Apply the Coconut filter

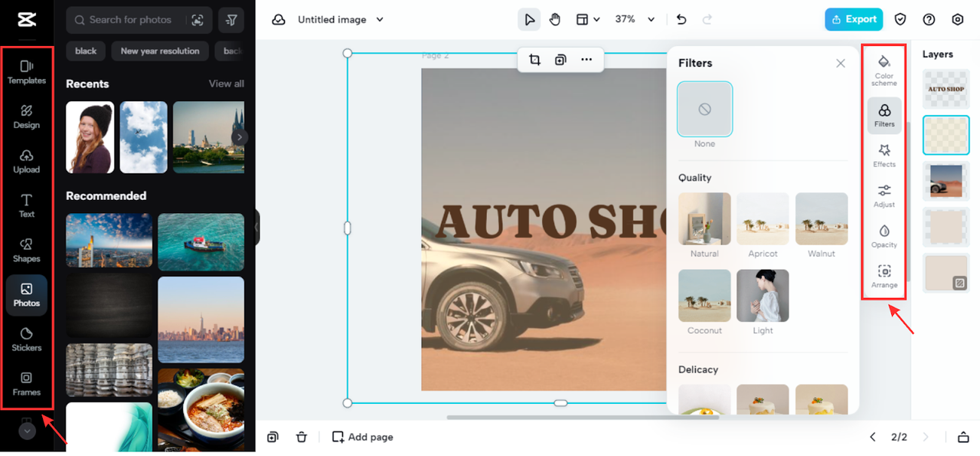(704, 296)
